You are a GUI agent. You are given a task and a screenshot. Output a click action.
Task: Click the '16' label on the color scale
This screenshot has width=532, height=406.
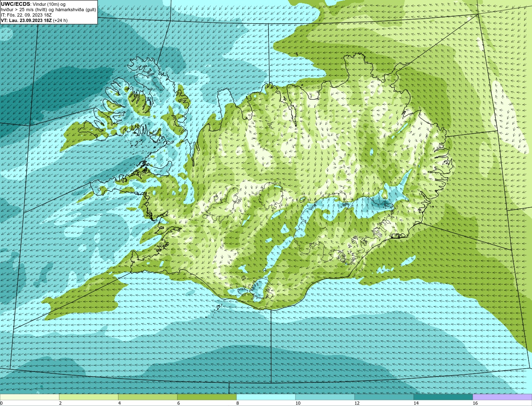[x=475, y=403]
